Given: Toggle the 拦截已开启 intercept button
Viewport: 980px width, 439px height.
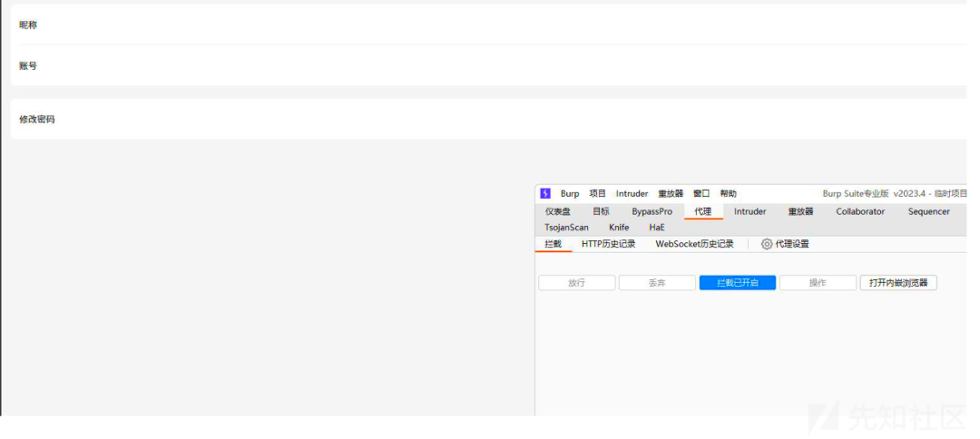Looking at the screenshot, I should [x=737, y=283].
